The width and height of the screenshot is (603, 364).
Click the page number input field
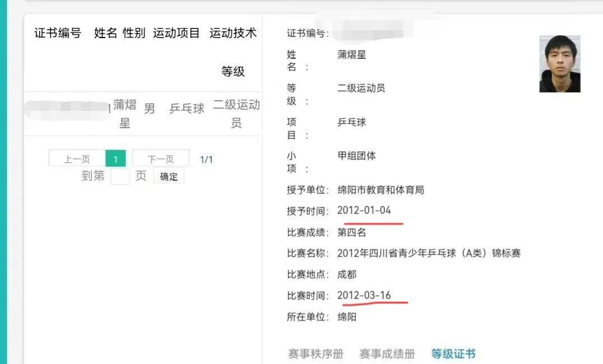120,176
